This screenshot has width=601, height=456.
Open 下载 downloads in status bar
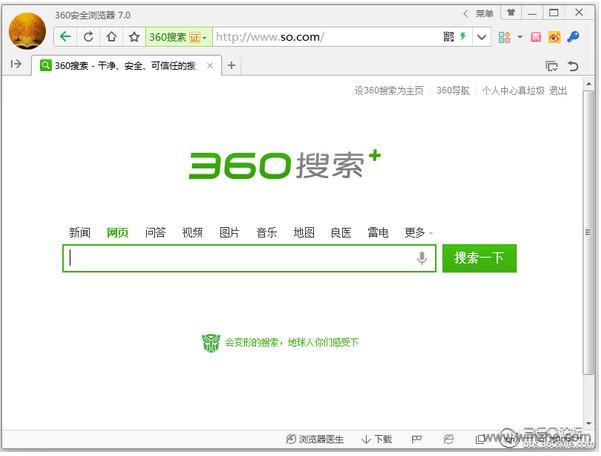tap(376, 439)
